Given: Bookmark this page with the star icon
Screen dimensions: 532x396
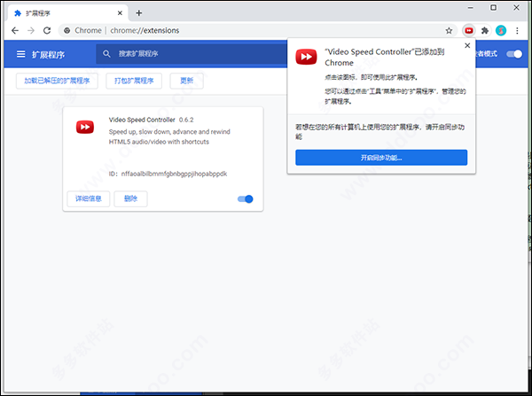Looking at the screenshot, I should coord(449,30).
